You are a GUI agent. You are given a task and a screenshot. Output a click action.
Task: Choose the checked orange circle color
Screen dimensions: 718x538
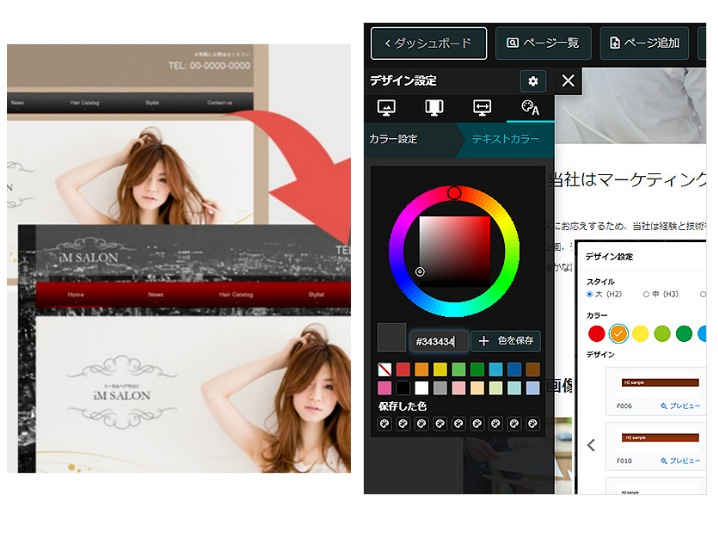pyautogui.click(x=618, y=334)
